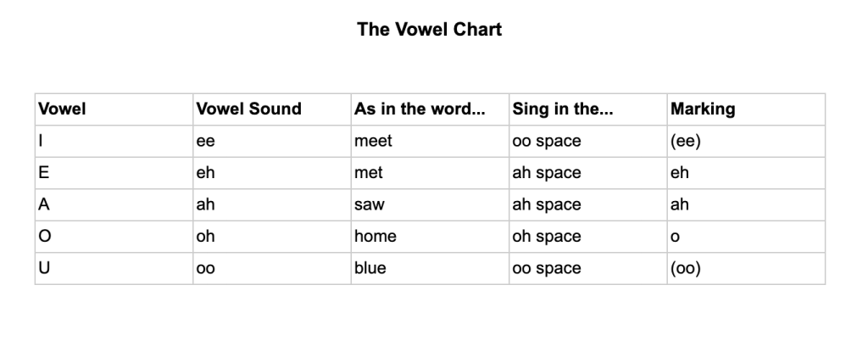This screenshot has width=868, height=341.
Task: Select the vowel "E" cell
Action: pyautogui.click(x=44, y=173)
